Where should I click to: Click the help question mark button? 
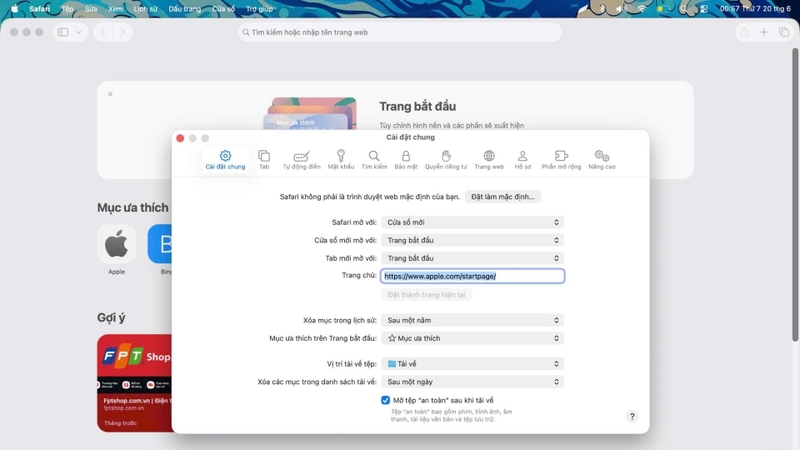click(x=632, y=416)
